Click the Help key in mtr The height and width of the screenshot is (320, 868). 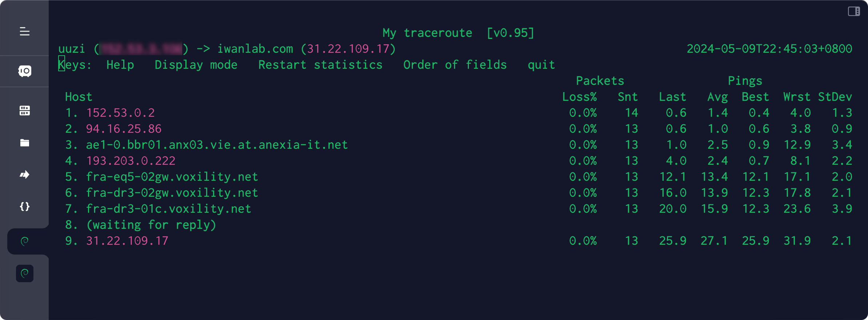click(120, 65)
